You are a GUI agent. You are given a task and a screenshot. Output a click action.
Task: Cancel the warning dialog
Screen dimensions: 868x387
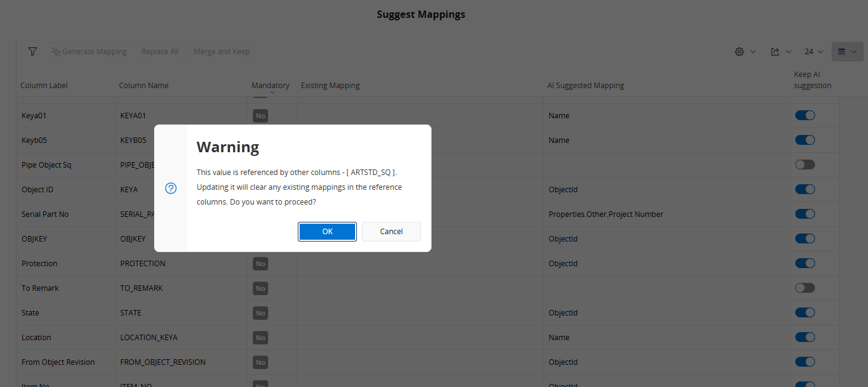tap(391, 232)
